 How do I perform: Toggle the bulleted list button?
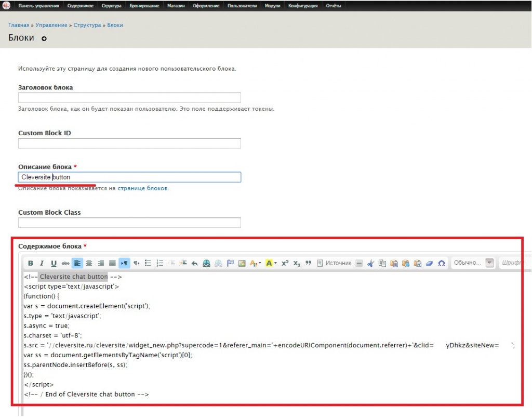148,263
